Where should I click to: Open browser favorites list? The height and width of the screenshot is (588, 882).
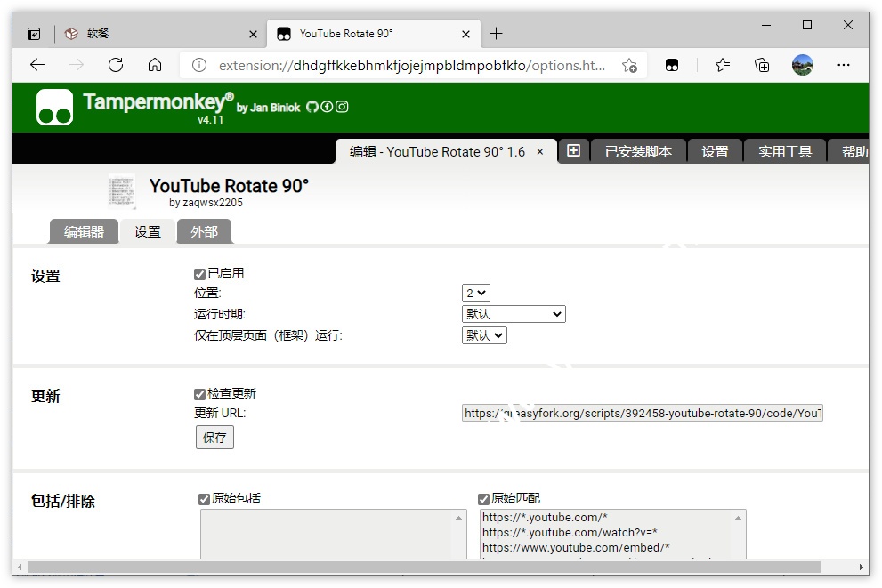(724, 64)
